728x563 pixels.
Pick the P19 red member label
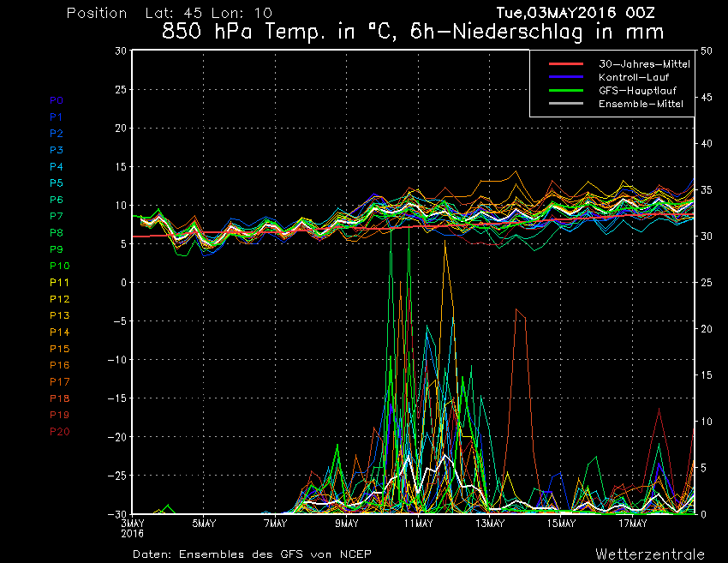(x=60, y=415)
